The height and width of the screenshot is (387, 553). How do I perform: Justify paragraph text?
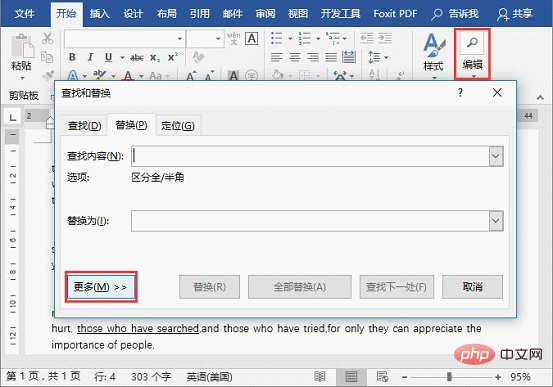point(331,57)
